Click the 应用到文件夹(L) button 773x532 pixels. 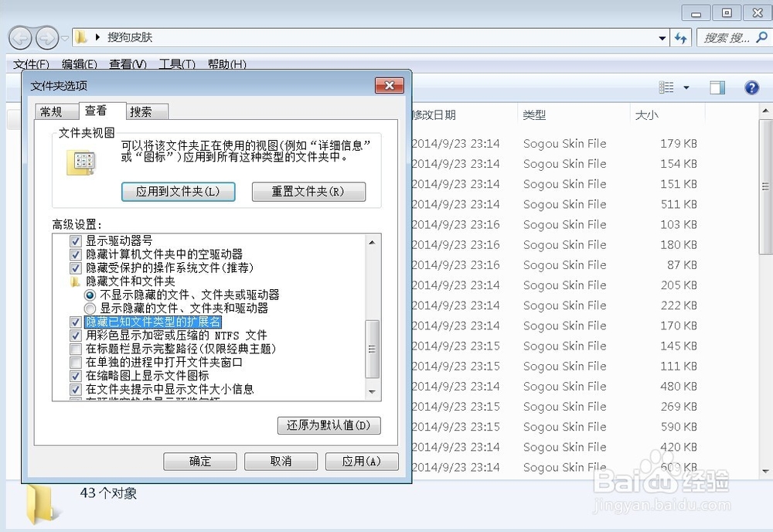(x=178, y=191)
